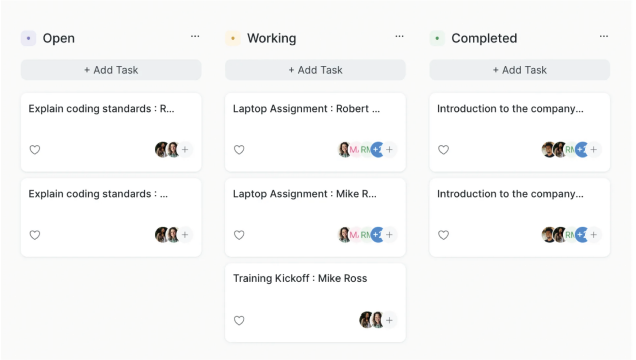Click heart on Laptop Assignment : Mike R card

coord(239,235)
